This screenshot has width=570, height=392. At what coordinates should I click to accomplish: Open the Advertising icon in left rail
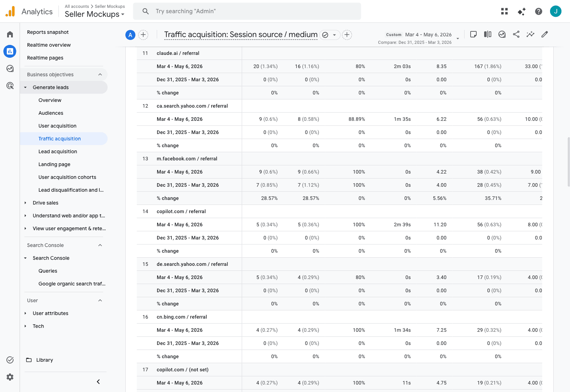[10, 86]
